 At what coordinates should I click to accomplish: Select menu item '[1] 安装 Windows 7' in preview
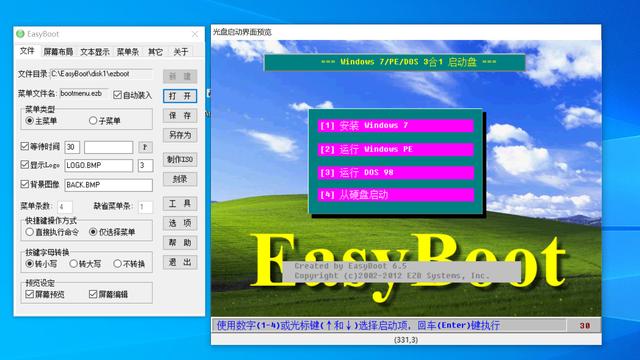click(x=396, y=126)
